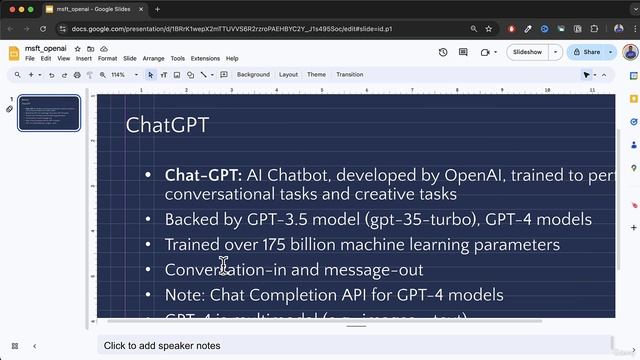Screen dimensions: 640x360
Task: Bookmark this page with the star icon
Action: [489, 29]
